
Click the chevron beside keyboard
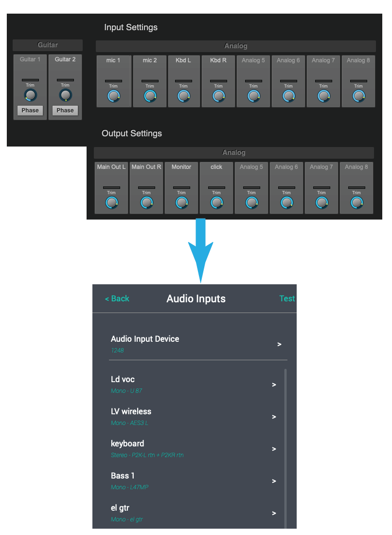coord(274,449)
